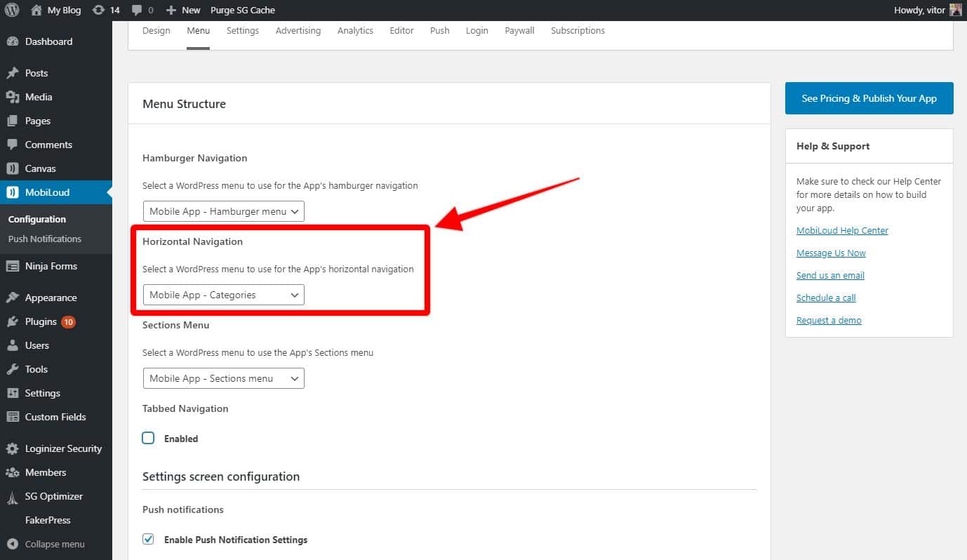The image size is (967, 560).
Task: Open the Advertising tab
Action: point(298,31)
